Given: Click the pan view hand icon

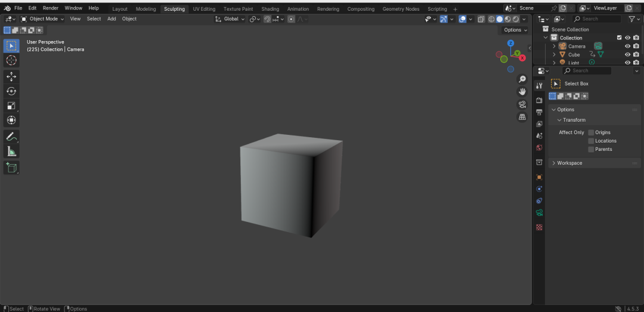Looking at the screenshot, I should (x=522, y=92).
